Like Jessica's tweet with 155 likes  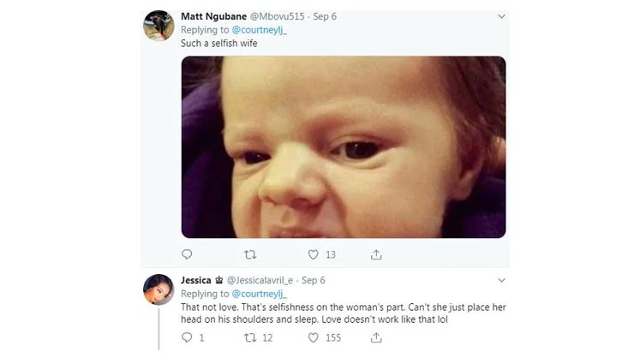tap(314, 337)
